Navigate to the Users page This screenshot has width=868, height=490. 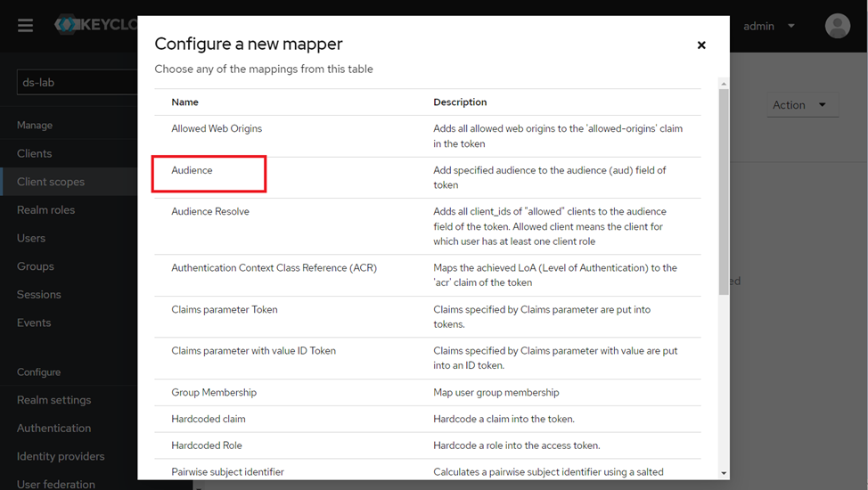tap(31, 238)
